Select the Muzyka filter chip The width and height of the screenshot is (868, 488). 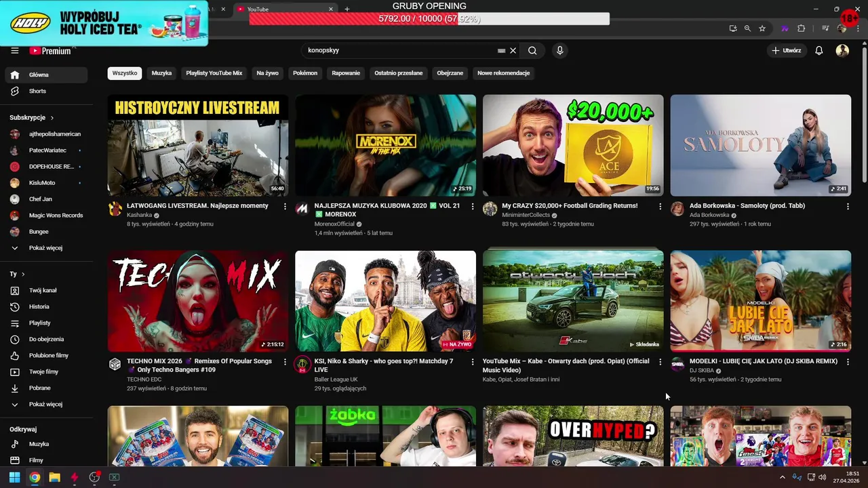161,73
